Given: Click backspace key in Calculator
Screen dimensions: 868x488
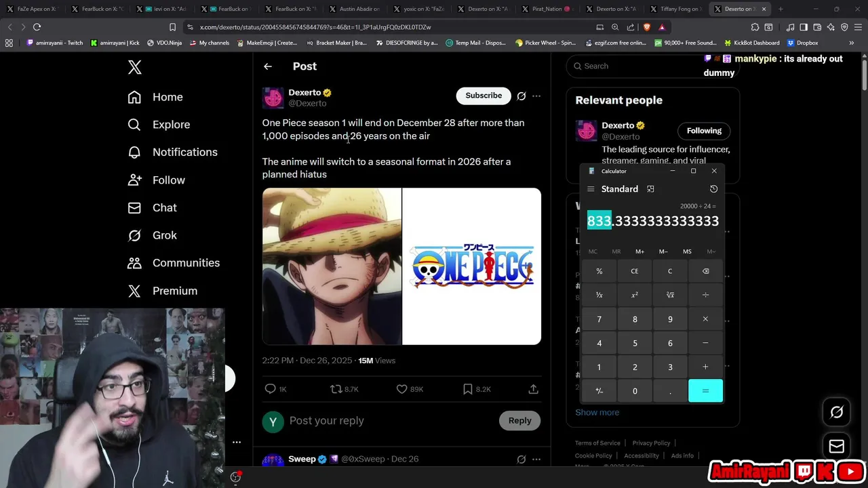Looking at the screenshot, I should (705, 271).
